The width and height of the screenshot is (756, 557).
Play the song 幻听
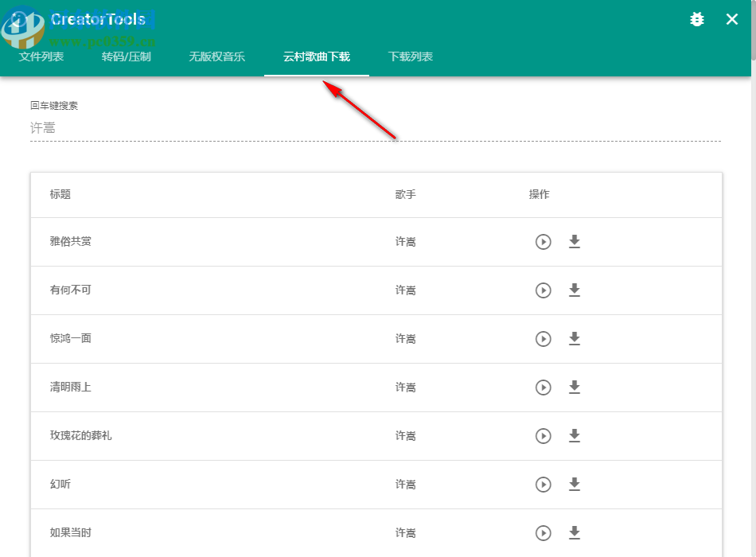coord(544,485)
